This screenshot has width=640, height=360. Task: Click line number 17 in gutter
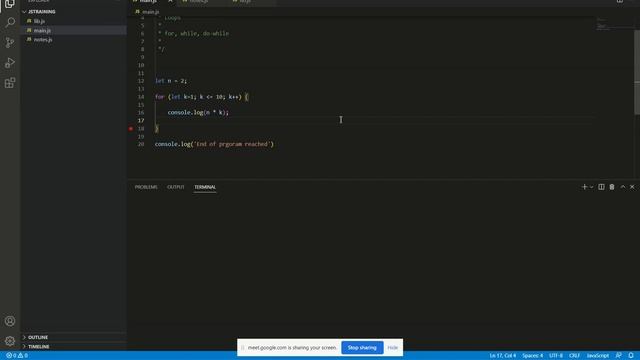point(141,120)
